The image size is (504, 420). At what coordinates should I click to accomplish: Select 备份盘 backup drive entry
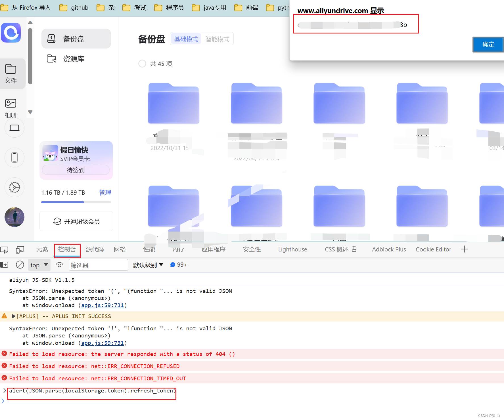pyautogui.click(x=76, y=39)
